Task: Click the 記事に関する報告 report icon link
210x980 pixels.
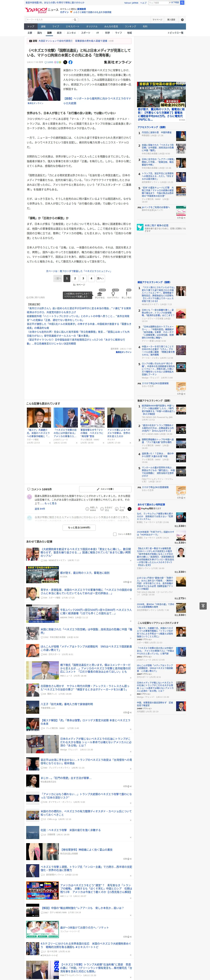Action: (35, 297)
